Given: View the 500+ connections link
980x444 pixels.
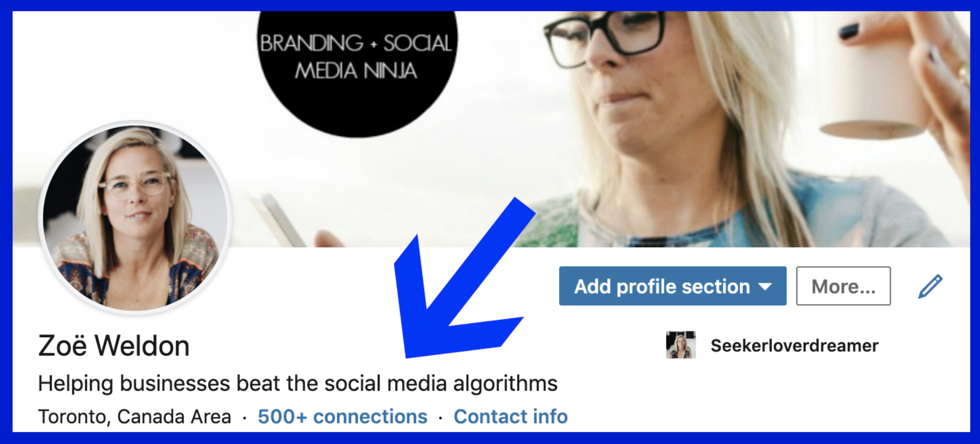Looking at the screenshot, I should pyautogui.click(x=343, y=416).
